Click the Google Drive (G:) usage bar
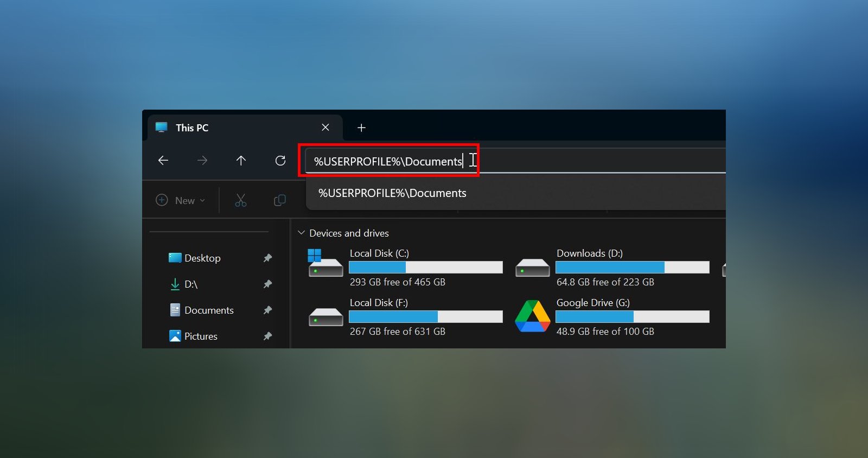868x458 pixels. [633, 316]
